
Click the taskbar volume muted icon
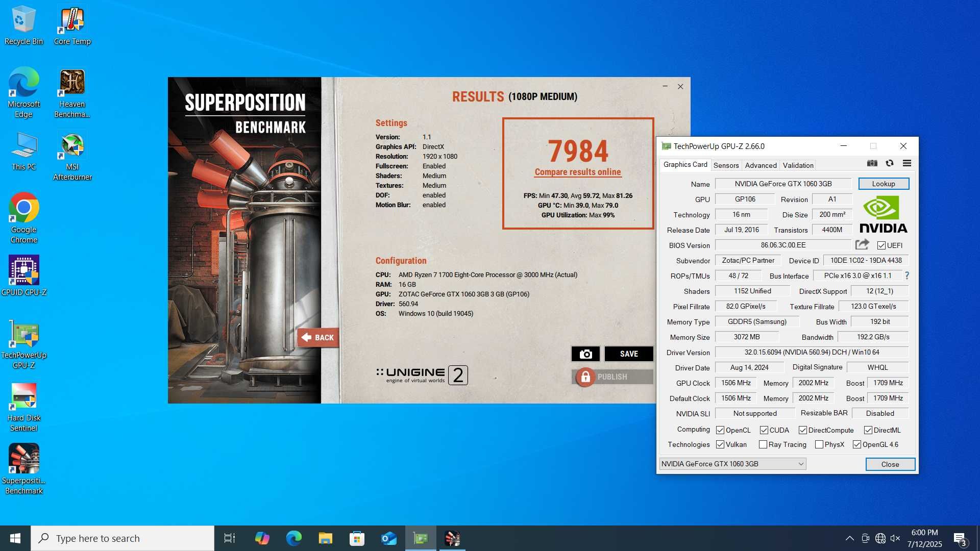[x=895, y=538]
